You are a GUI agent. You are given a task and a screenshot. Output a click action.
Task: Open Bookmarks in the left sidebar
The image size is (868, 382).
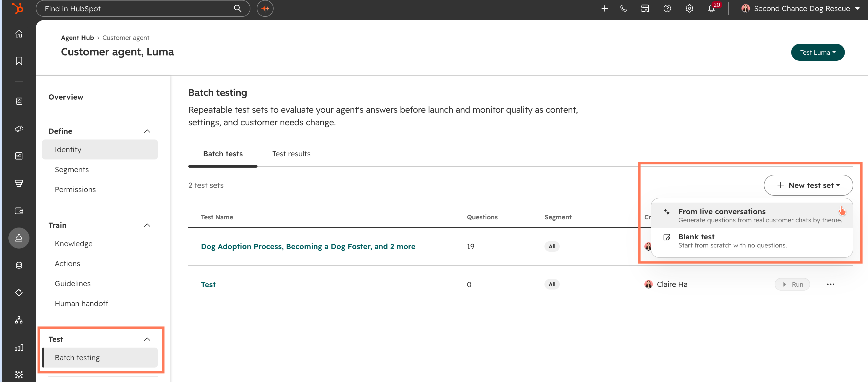point(19,61)
